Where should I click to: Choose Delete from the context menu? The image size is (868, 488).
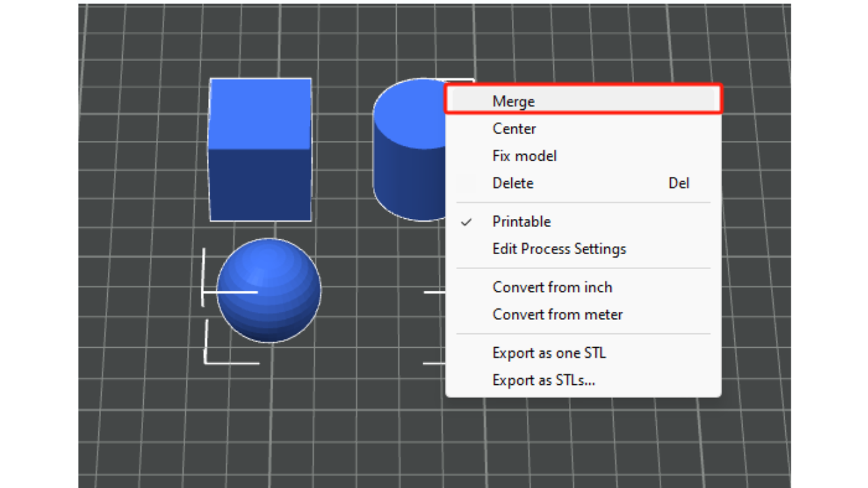coord(513,183)
